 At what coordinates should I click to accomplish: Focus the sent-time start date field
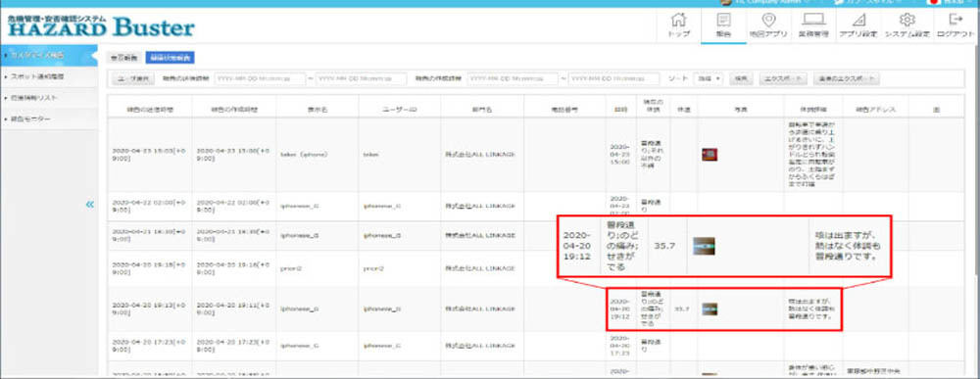pyautogui.click(x=259, y=78)
